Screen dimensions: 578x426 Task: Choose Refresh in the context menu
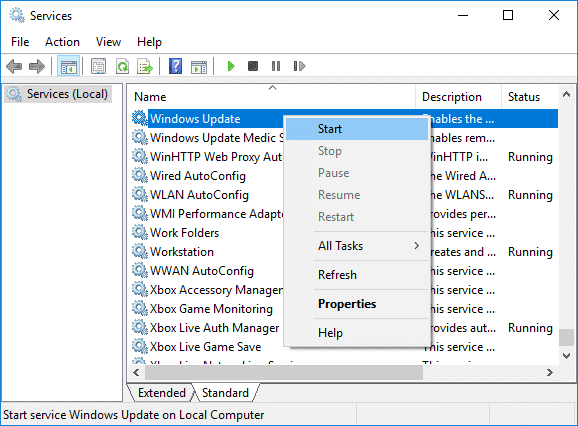357,275
